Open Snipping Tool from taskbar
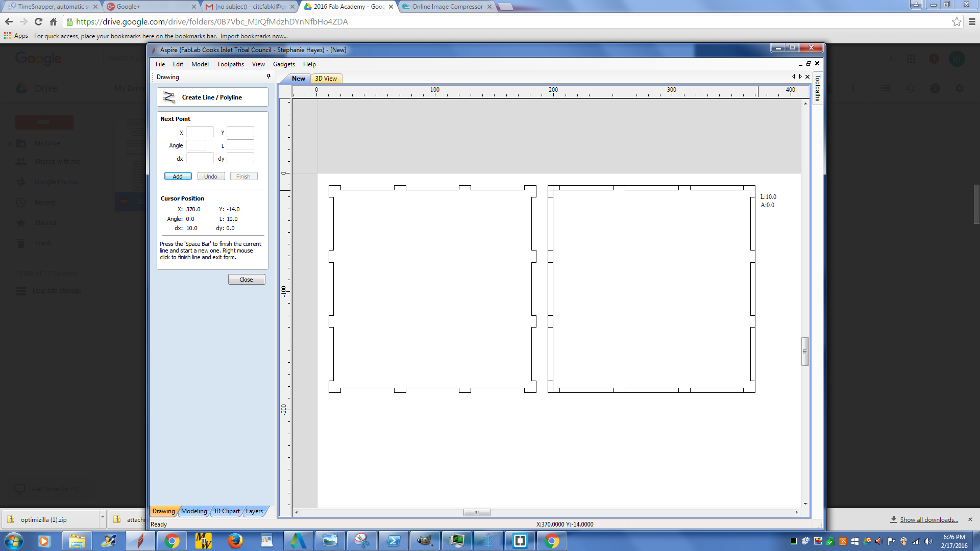Screen dimensions: 980x551 [361, 541]
